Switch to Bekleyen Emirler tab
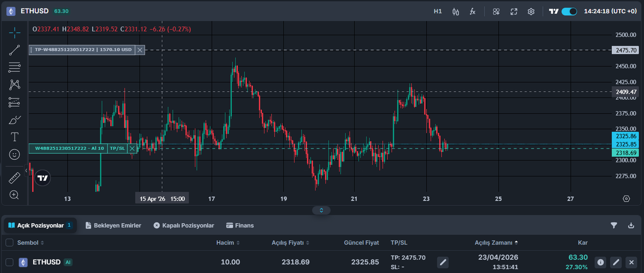 click(113, 225)
